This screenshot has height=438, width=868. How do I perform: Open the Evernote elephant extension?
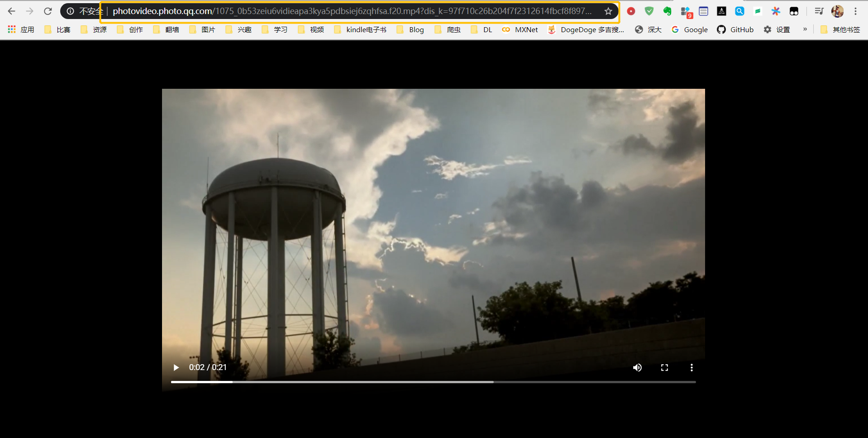[667, 11]
